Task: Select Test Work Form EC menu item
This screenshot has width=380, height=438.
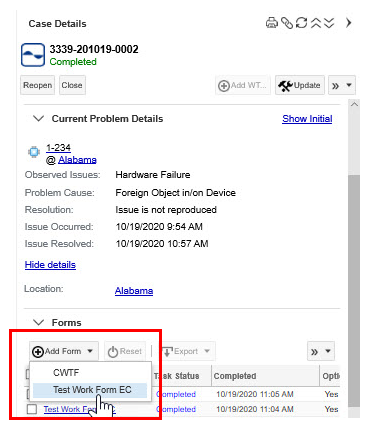Action: coord(90,390)
